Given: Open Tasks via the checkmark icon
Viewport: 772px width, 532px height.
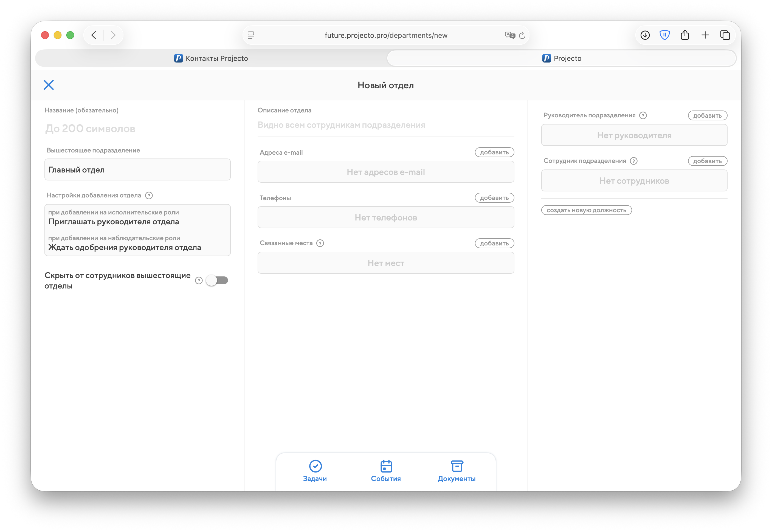Looking at the screenshot, I should coord(315,466).
